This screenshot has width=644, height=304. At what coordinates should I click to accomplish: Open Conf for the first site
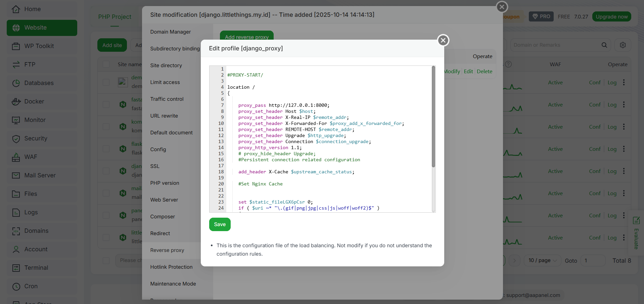tap(595, 82)
